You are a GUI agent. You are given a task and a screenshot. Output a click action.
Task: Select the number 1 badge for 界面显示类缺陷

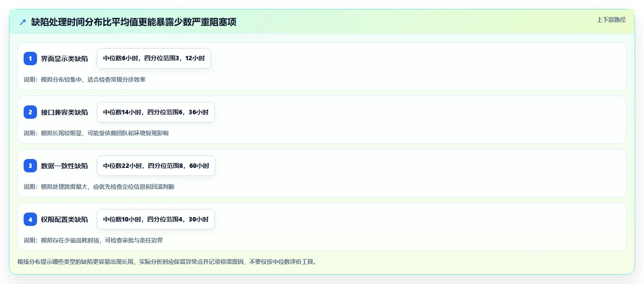(30, 58)
